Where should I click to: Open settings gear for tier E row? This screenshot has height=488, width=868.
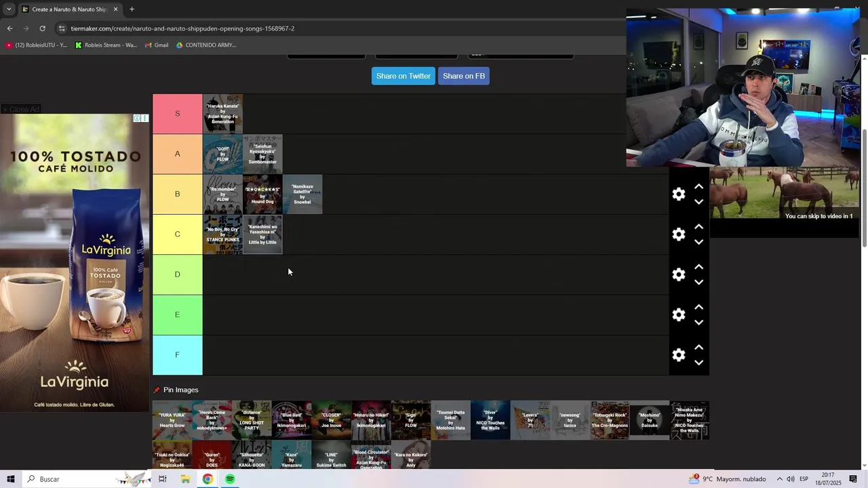coord(678,314)
